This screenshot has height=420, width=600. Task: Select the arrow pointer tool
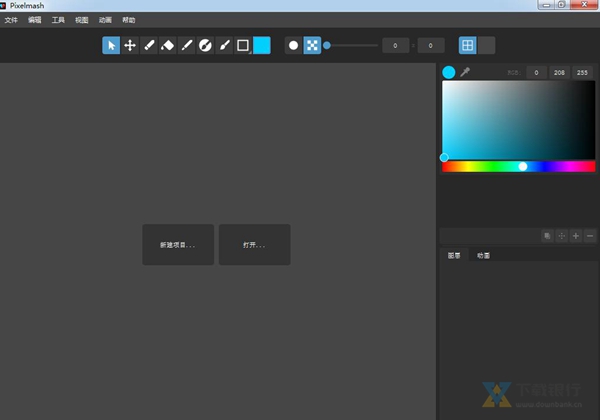tap(111, 46)
